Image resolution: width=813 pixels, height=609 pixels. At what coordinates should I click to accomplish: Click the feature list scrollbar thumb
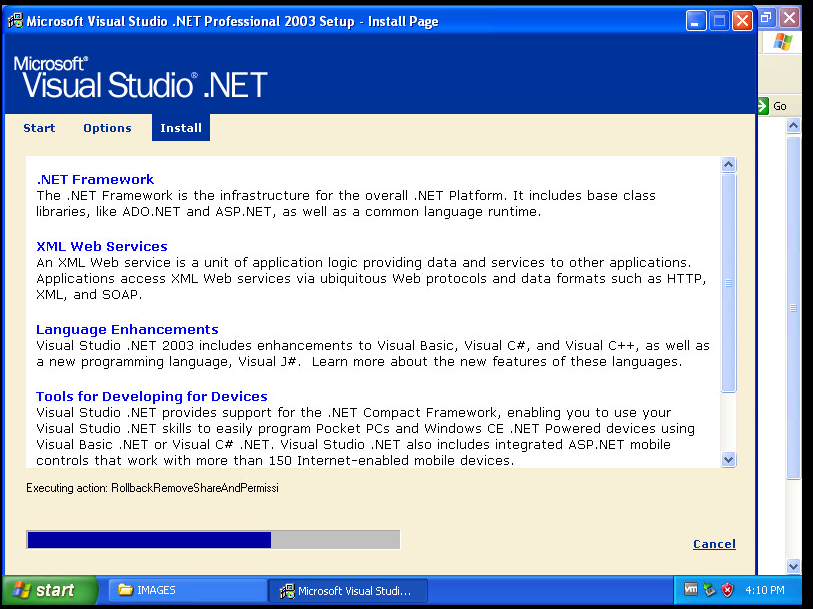point(728,283)
